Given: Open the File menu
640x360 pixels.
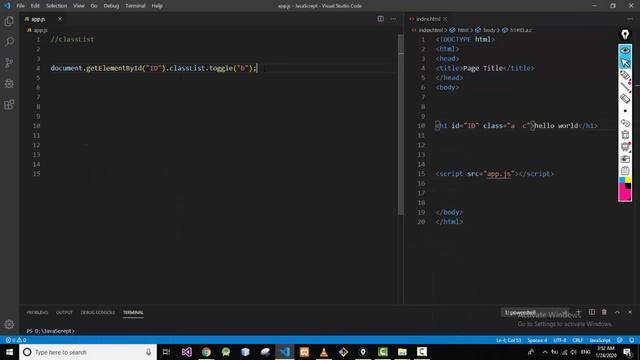Looking at the screenshot, I should [x=20, y=6].
